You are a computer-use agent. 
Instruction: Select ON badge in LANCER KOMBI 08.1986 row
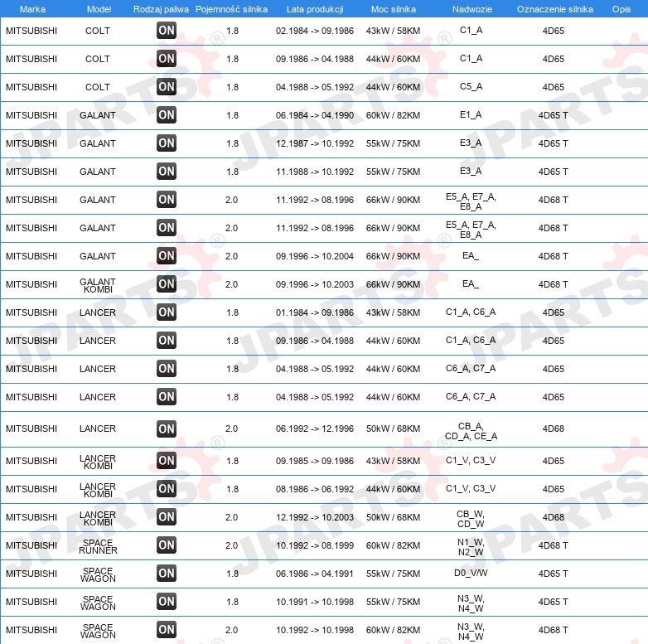coord(167,488)
